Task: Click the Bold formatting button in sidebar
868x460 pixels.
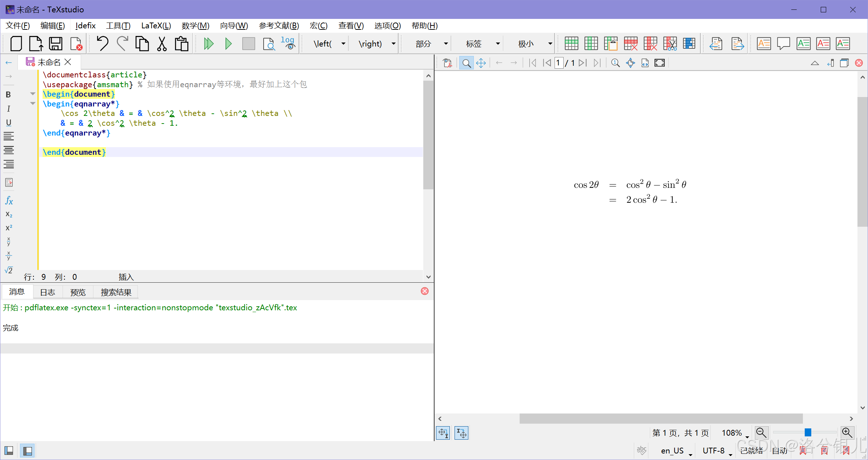Action: pyautogui.click(x=8, y=94)
